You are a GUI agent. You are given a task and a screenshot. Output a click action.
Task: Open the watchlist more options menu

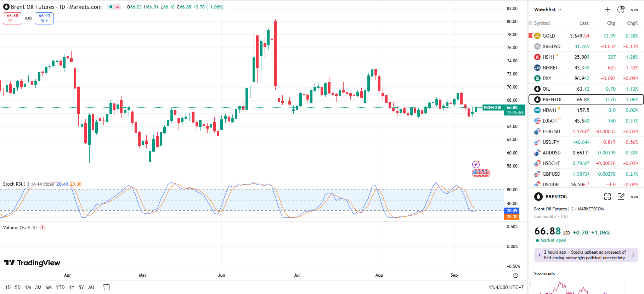(x=634, y=10)
